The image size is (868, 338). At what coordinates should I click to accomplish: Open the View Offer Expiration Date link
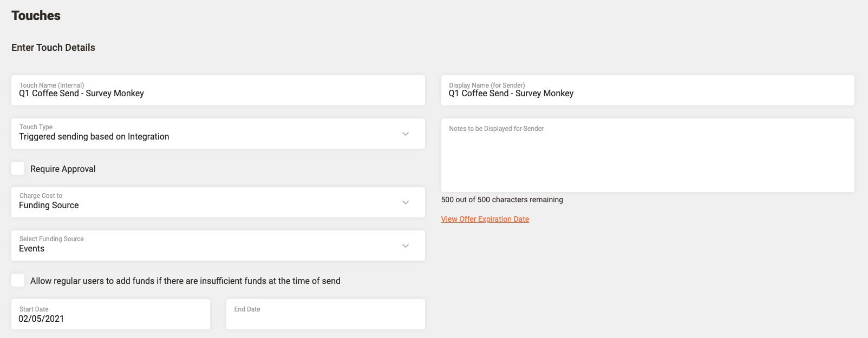(x=485, y=219)
